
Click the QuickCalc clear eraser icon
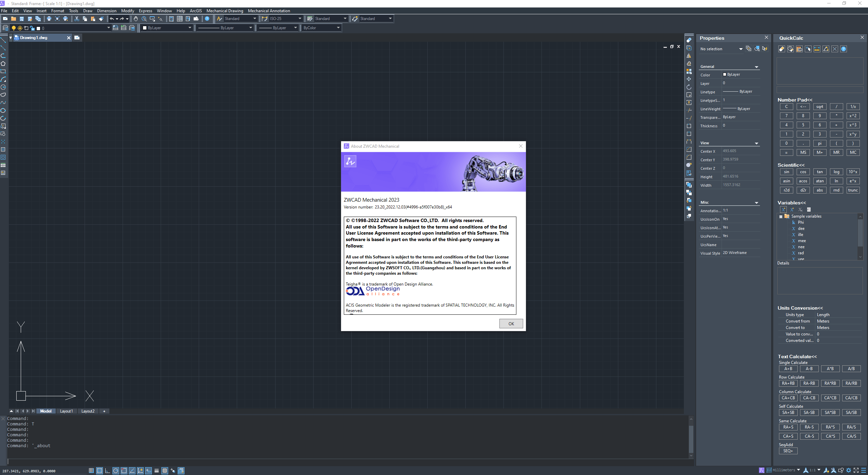(782, 49)
